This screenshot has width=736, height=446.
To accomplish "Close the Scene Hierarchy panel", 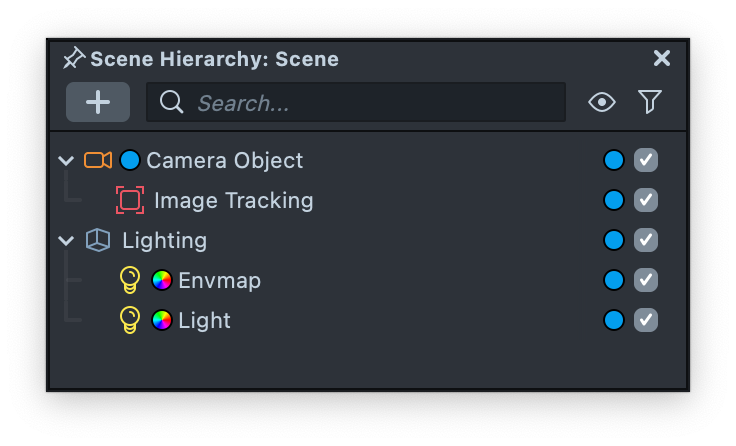I will pos(662,58).
